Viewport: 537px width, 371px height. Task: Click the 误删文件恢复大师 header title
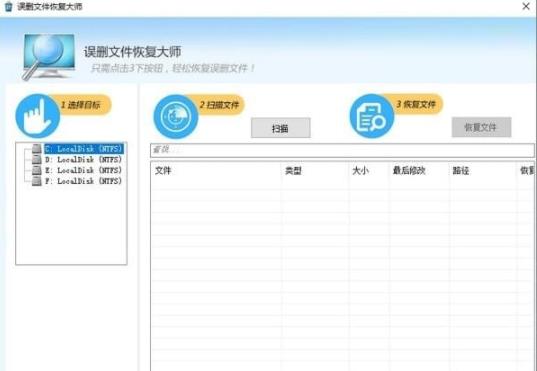pos(133,52)
